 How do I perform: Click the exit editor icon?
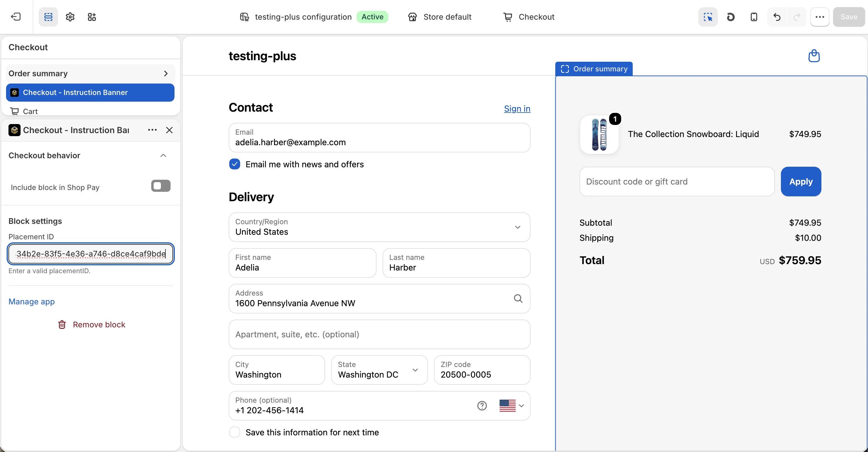tap(16, 17)
